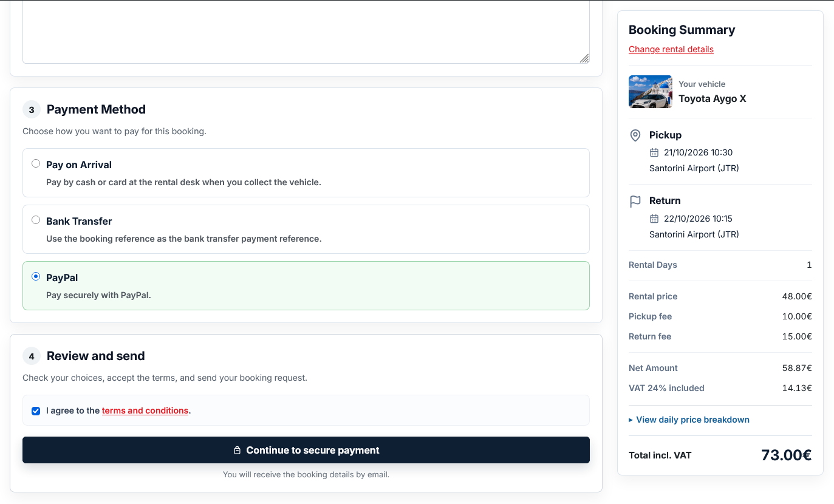Click the Return flag icon
Screen dimensions: 834x504
point(635,201)
